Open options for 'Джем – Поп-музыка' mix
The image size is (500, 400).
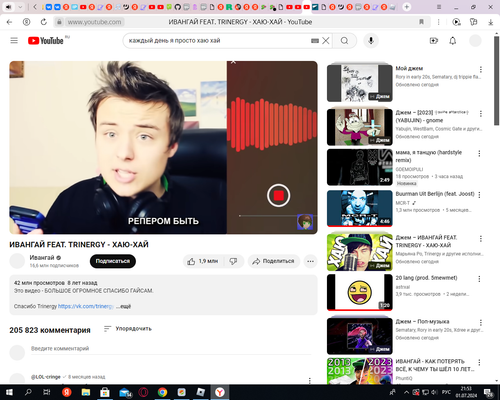[x=480, y=323]
